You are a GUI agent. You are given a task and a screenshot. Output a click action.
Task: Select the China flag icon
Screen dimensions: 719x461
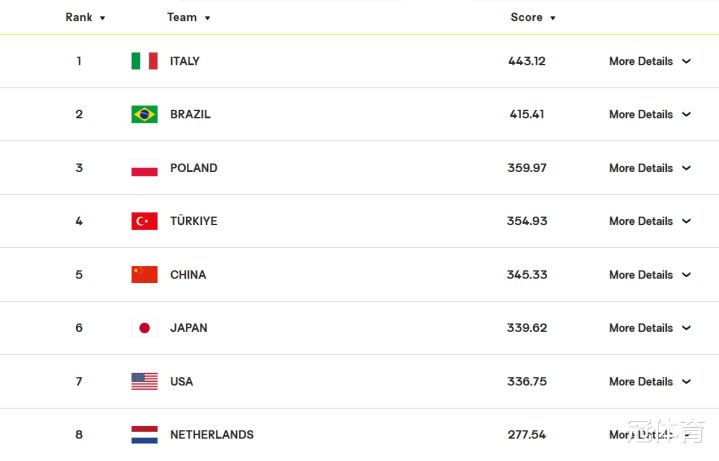pyautogui.click(x=144, y=275)
